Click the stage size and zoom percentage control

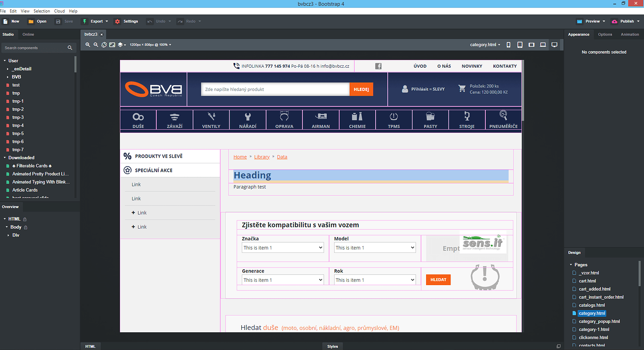tap(150, 45)
